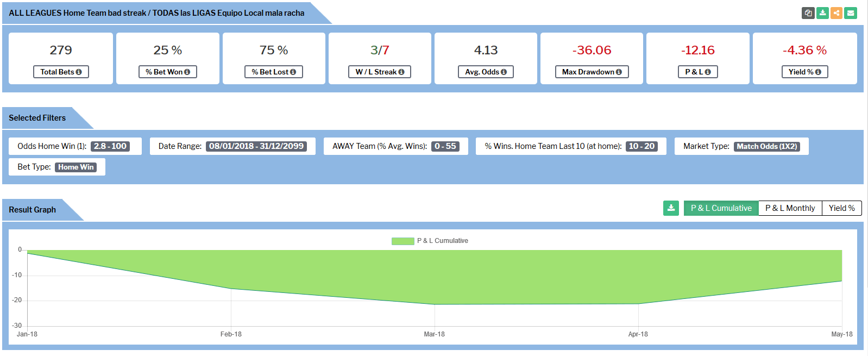The image size is (868, 356).
Task: Toggle the P & L Cumulative legend swatch
Action: tap(402, 241)
